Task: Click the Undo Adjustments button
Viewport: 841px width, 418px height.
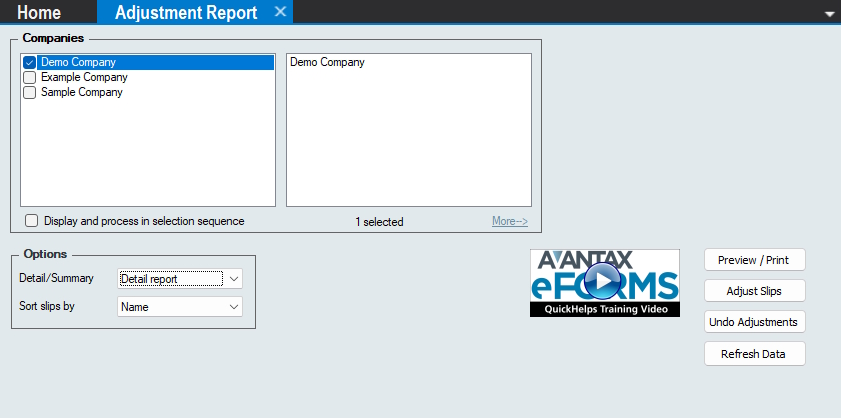Action: pos(754,322)
